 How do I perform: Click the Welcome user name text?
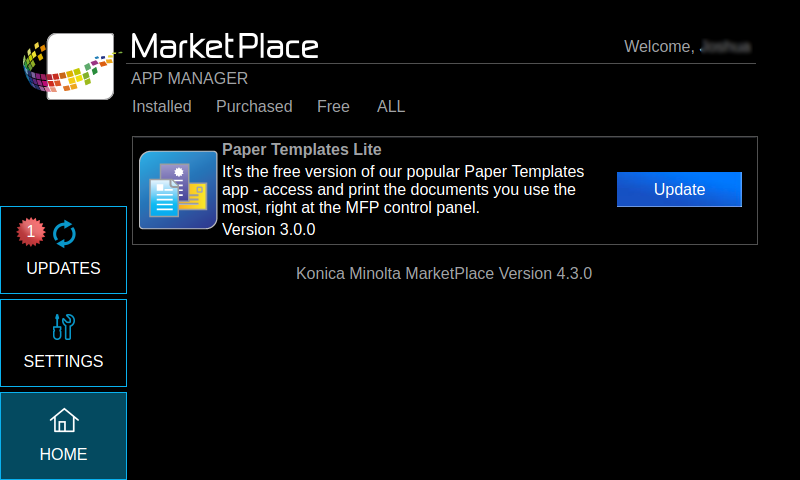[687, 46]
